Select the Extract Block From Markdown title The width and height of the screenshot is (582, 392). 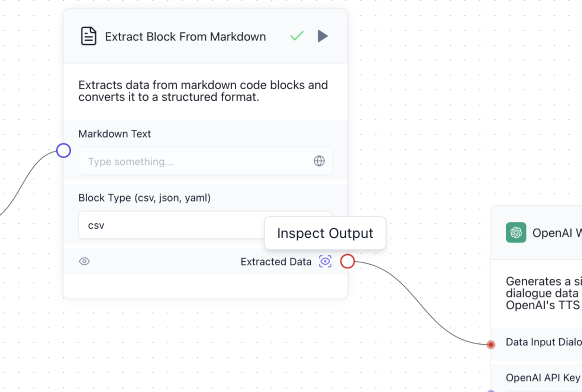coord(185,37)
